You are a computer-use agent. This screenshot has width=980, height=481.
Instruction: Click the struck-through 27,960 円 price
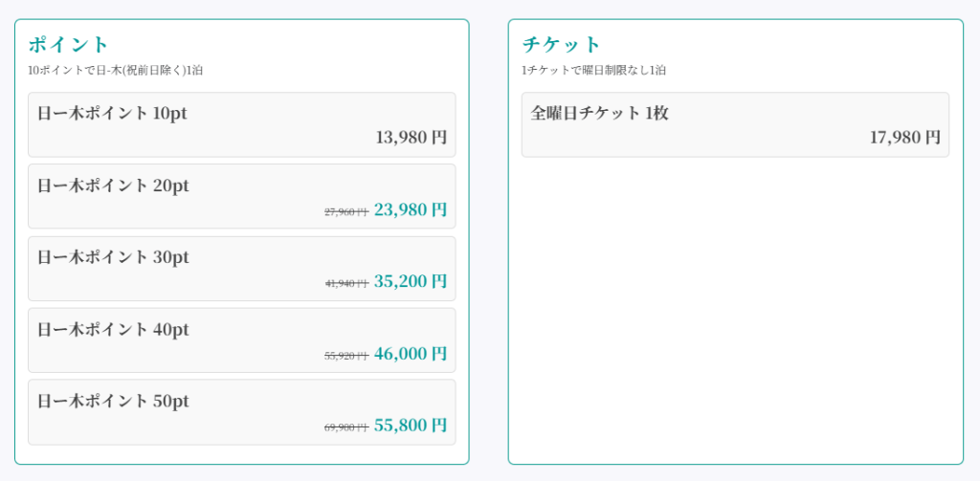345,211
